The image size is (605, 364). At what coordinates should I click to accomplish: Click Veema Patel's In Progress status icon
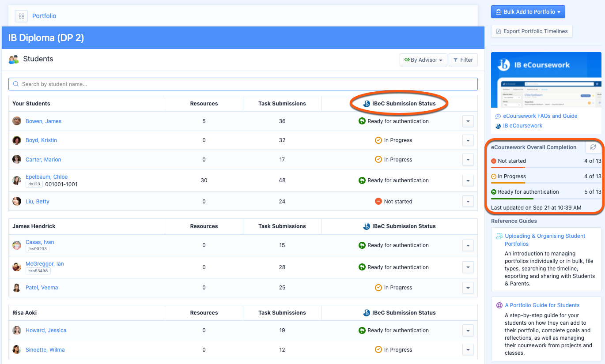click(x=378, y=288)
